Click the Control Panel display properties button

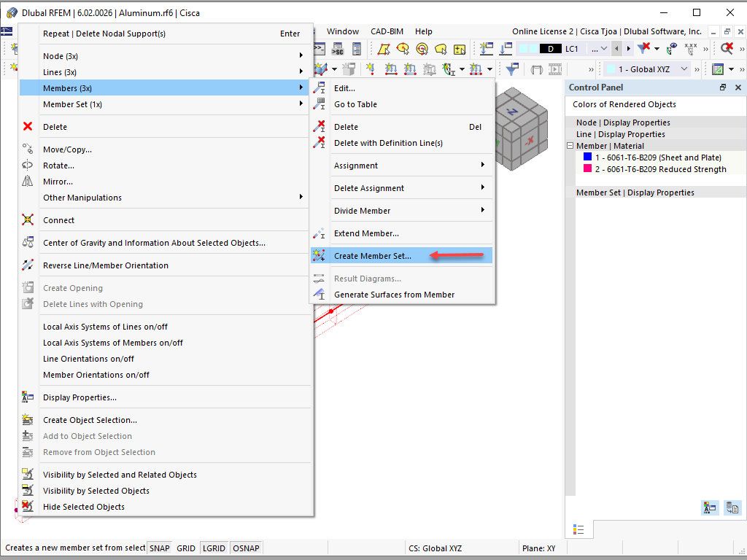[x=710, y=507]
